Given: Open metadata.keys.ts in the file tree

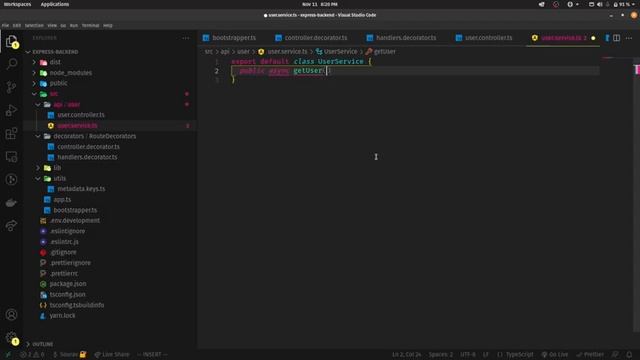Looking at the screenshot, I should (81, 189).
